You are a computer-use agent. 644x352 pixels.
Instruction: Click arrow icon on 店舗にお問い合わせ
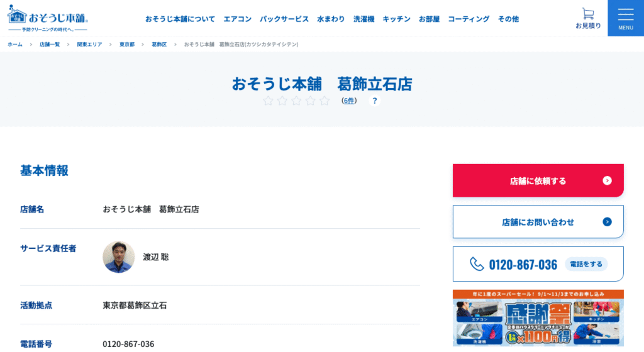tap(607, 221)
